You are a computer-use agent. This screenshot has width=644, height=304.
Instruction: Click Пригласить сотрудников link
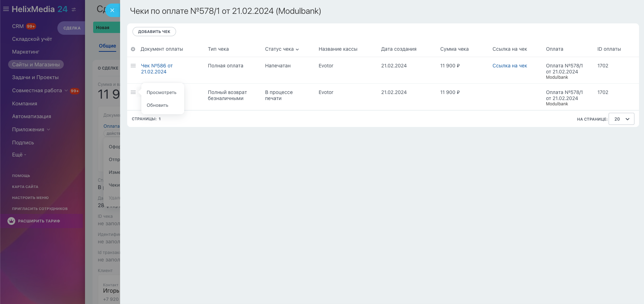coord(40,209)
